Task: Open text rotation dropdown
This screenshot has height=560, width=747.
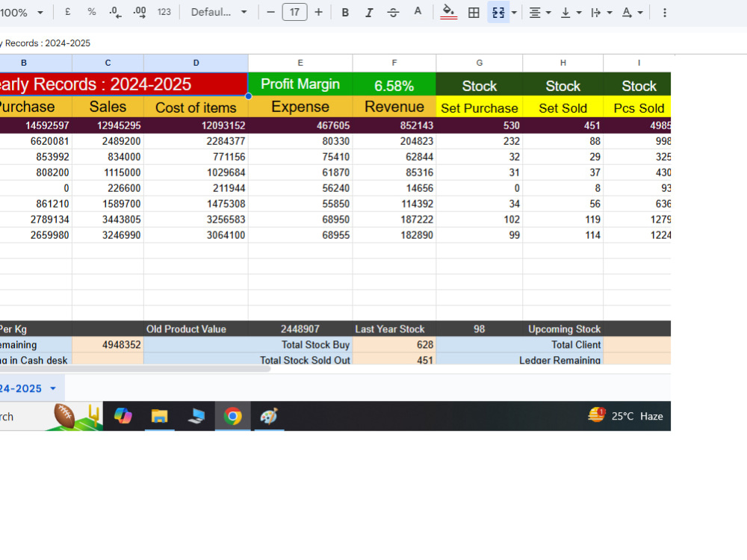Action: point(632,13)
